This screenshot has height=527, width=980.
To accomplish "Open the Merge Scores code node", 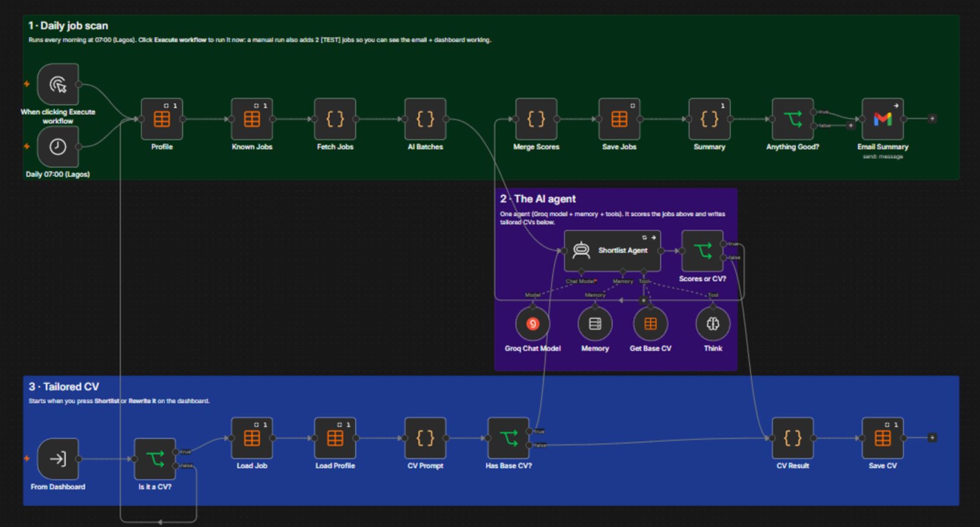I will pos(536,119).
